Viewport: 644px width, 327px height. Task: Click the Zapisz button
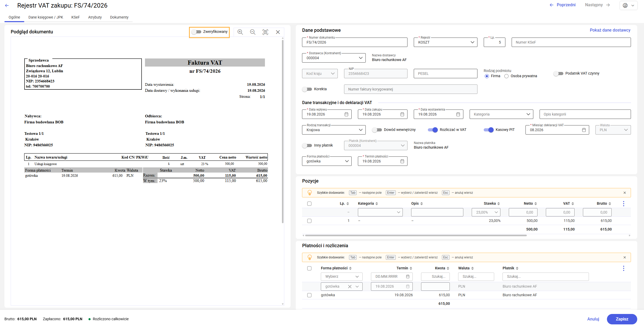pos(622,319)
